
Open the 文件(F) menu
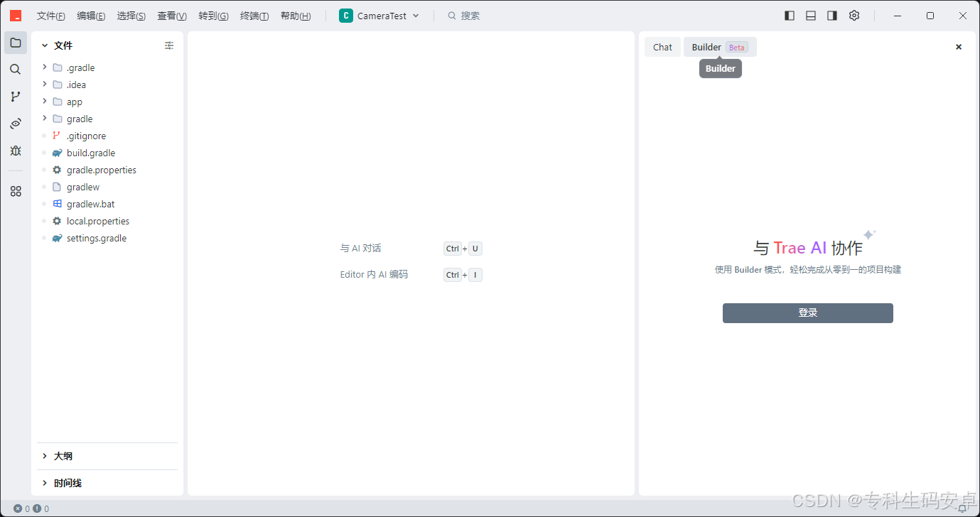coord(51,16)
